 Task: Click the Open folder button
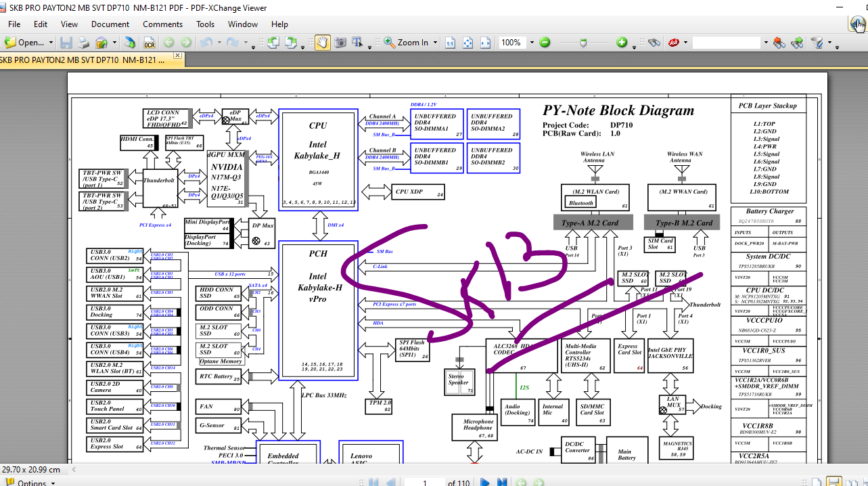(24, 43)
